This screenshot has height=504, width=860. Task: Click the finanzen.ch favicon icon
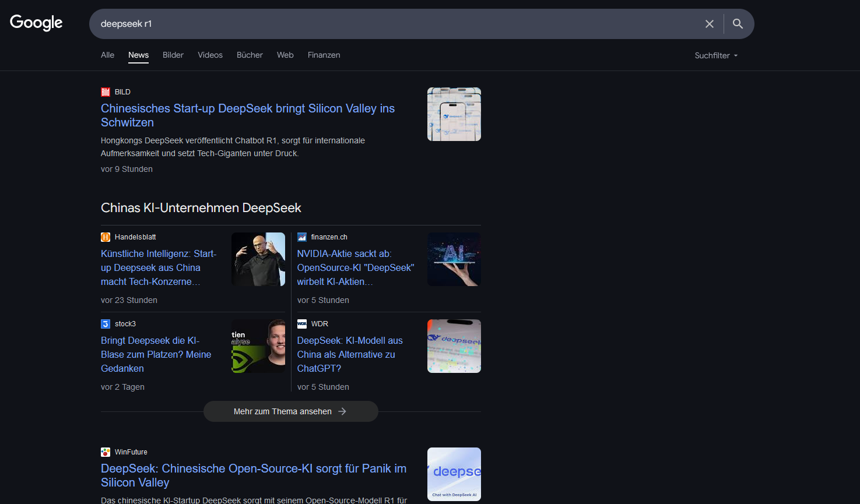[x=302, y=237]
